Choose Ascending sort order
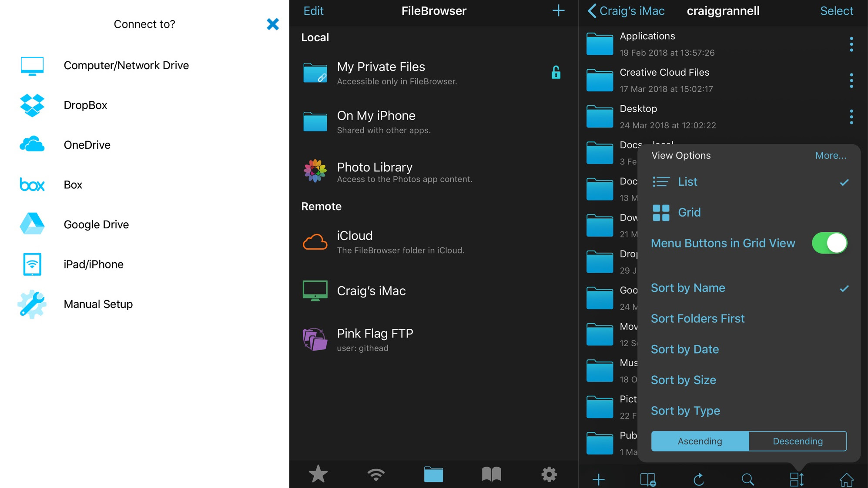Image resolution: width=868 pixels, height=488 pixels. point(700,441)
